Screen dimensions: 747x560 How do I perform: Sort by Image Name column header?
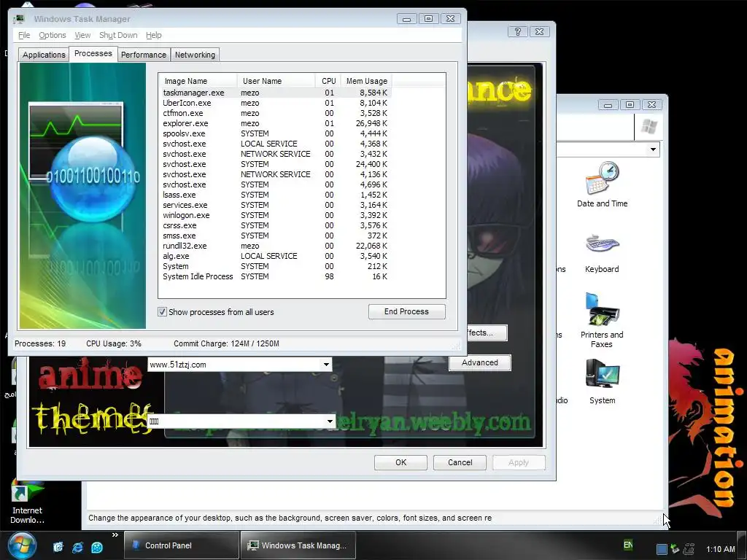(x=198, y=81)
